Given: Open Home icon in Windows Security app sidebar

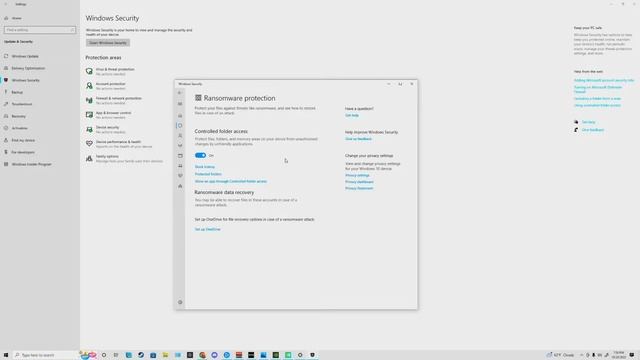Looking at the screenshot, I should click(180, 116).
